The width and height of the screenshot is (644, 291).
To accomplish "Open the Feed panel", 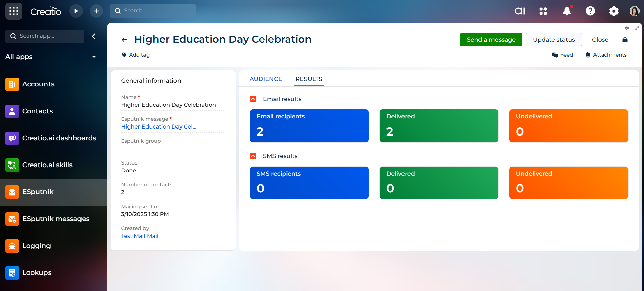I will (x=562, y=55).
